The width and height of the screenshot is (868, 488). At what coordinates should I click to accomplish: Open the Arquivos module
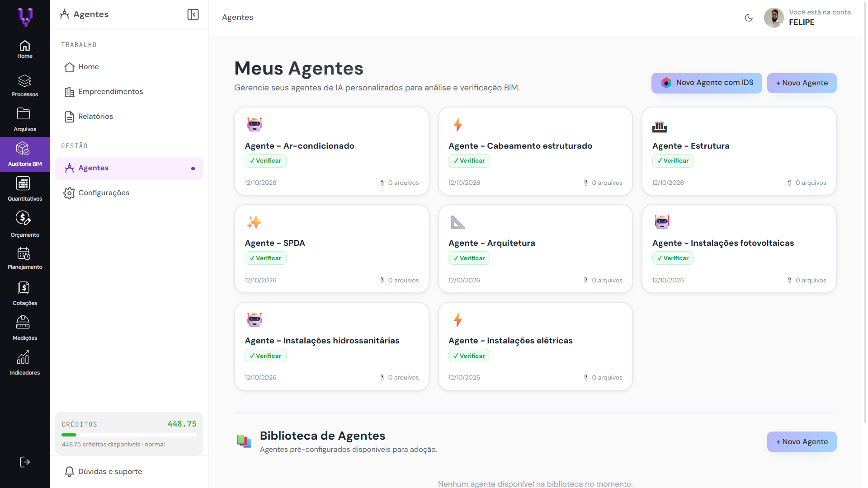(25, 120)
